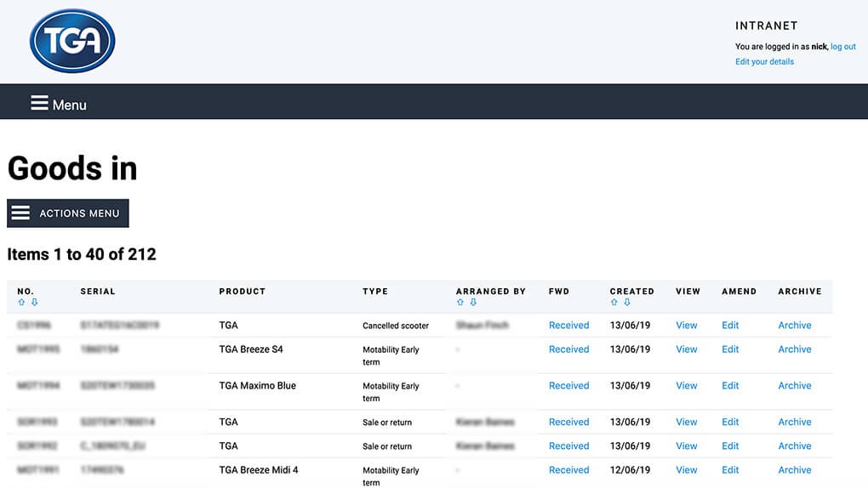Edit the TGA Breeze S4 entry

pyautogui.click(x=730, y=349)
